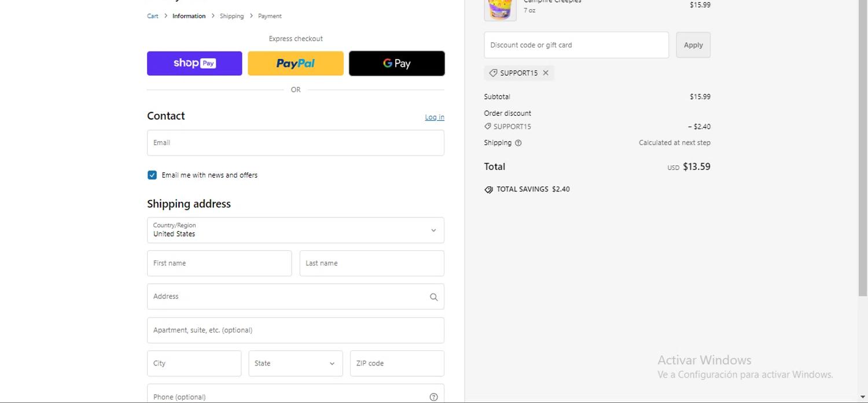868x403 pixels.
Task: Focus the Last name field
Action: [x=372, y=263]
